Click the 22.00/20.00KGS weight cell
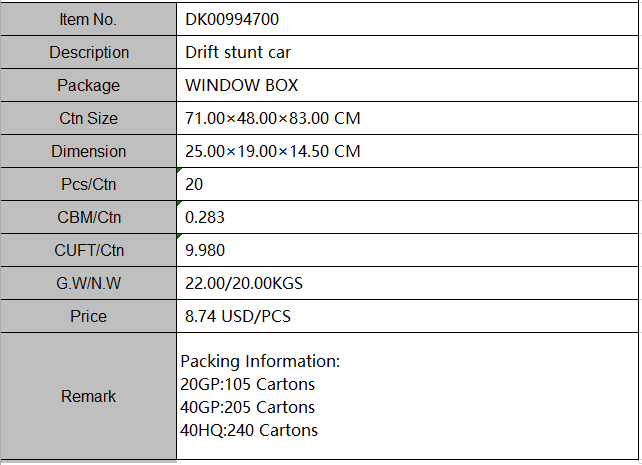642x465 pixels. point(406,283)
